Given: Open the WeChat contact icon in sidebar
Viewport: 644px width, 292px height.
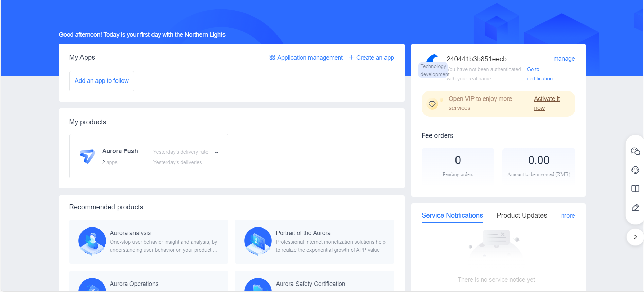Looking at the screenshot, I should click(635, 151).
